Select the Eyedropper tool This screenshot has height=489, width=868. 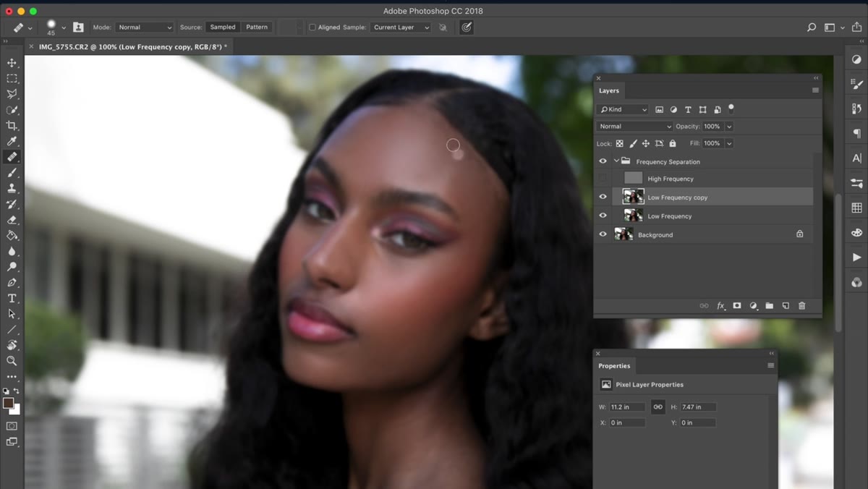12,141
